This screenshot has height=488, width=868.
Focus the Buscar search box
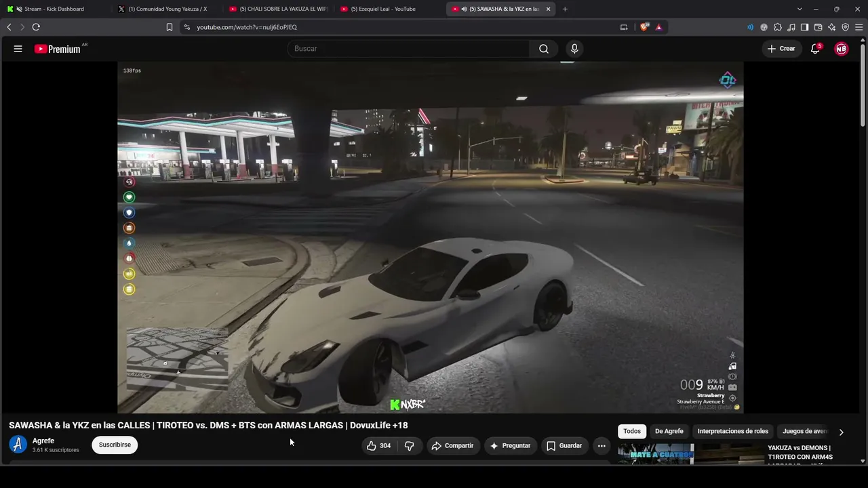[409, 49]
